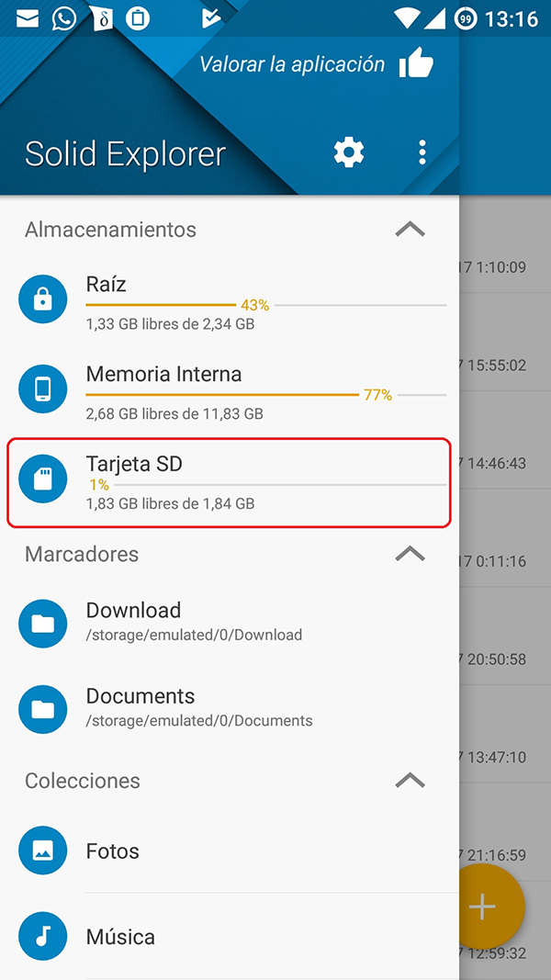Click the Documents folder icon
This screenshot has height=980, width=551.
[43, 709]
